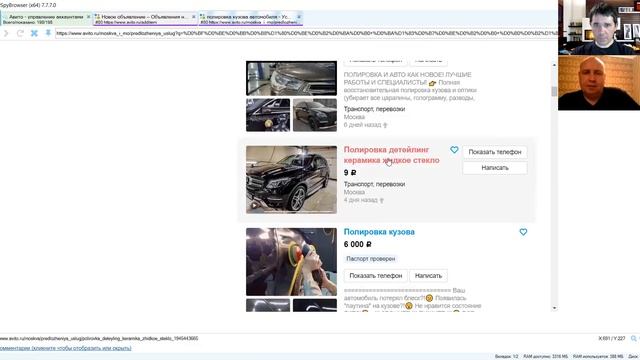The image size is (640, 360).
Task: Click the RAM available status bar entry
Action: (545, 357)
